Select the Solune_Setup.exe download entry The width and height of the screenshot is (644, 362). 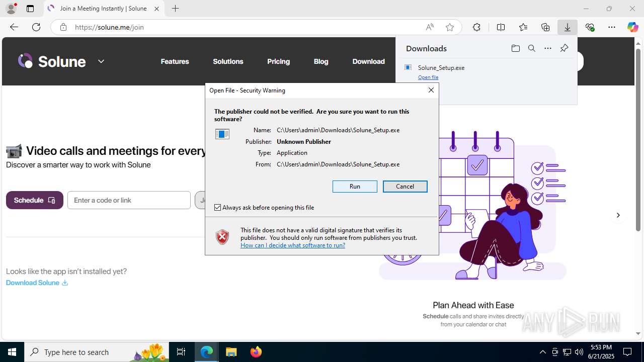[x=486, y=72]
